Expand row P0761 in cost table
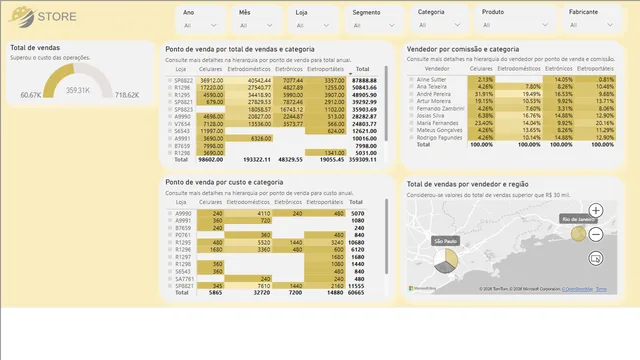The width and height of the screenshot is (640, 360). tap(170, 235)
